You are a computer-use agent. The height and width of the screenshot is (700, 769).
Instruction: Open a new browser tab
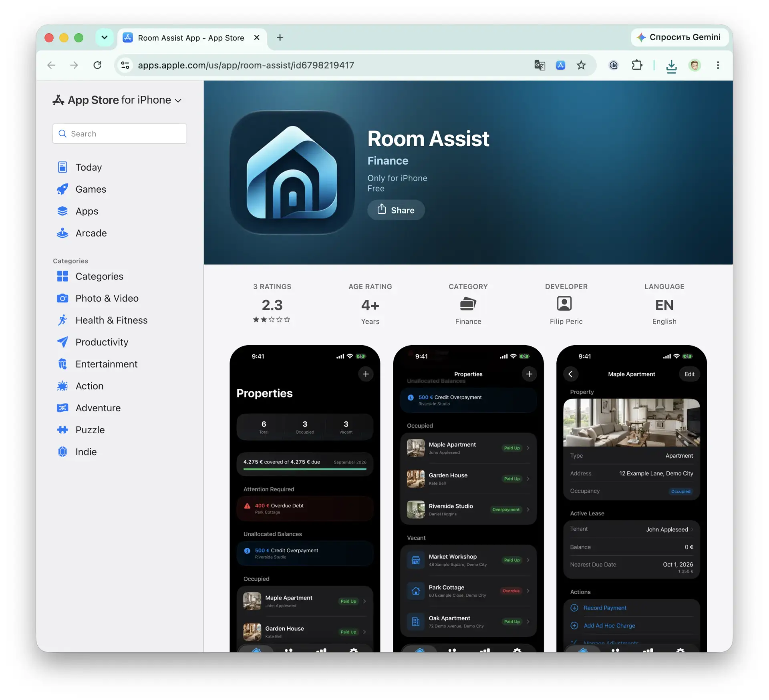pos(280,38)
